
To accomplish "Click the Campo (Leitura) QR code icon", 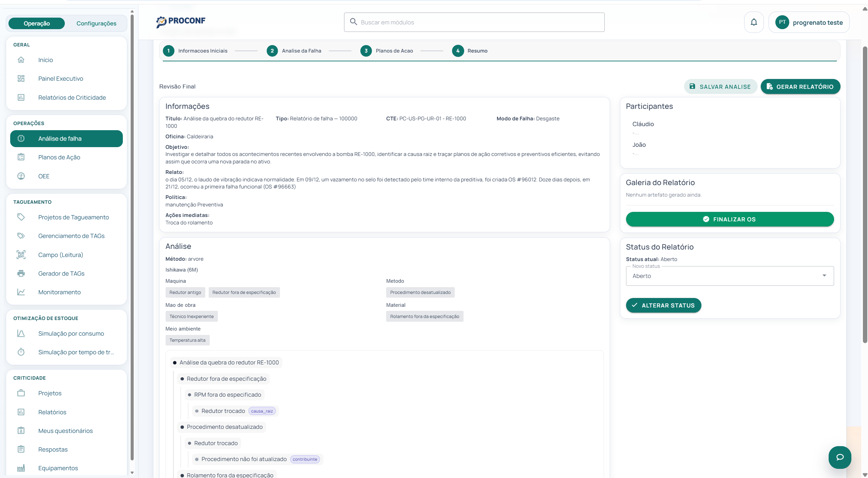I will (21, 255).
